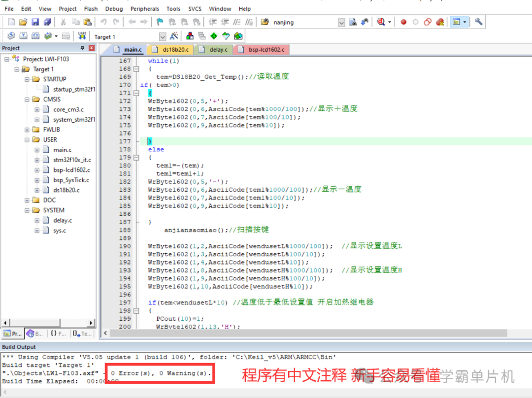The image size is (532, 398).
Task: Collapse the SYSTEM group
Action: [27, 210]
